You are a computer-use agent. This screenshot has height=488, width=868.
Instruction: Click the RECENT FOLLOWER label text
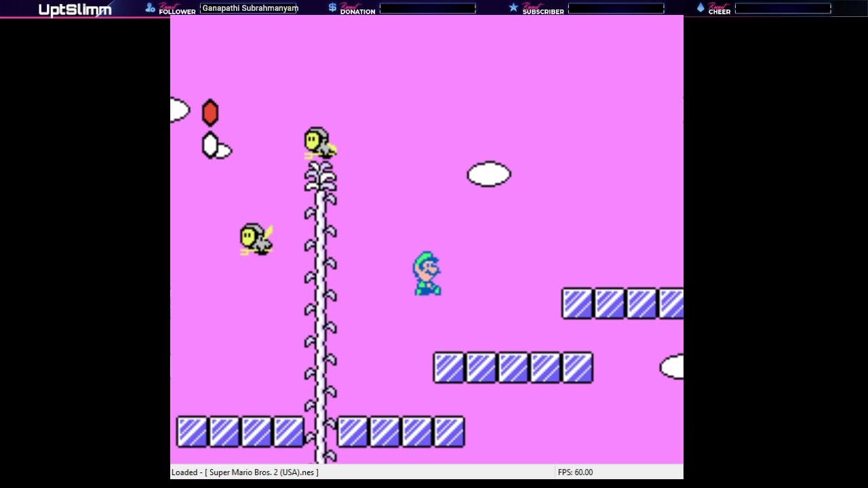pos(177,9)
